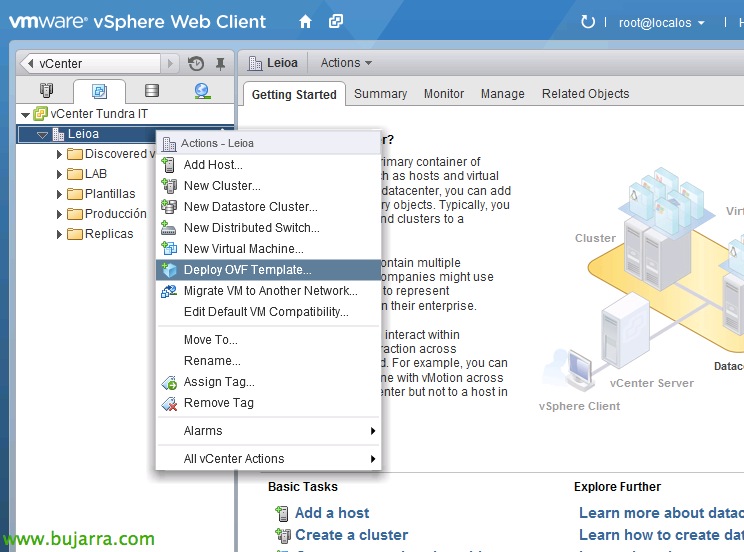Switch to the Related Objects tab
This screenshot has width=744, height=552.
coord(586,94)
